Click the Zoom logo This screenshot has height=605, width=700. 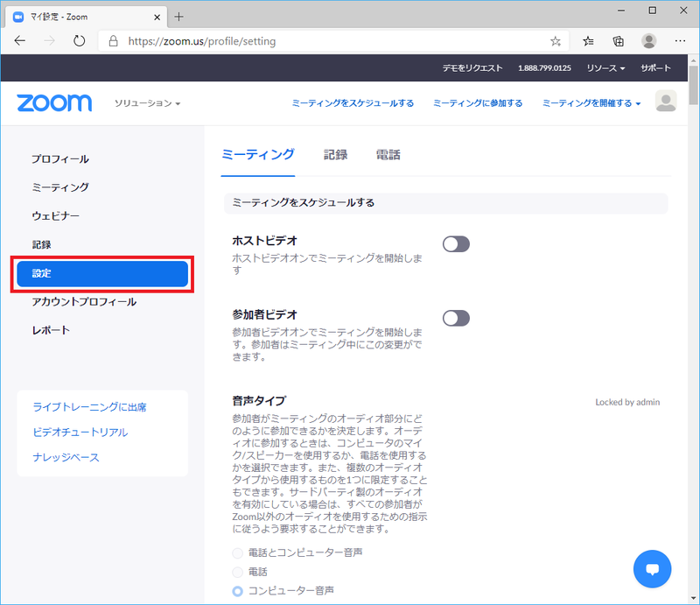[x=54, y=103]
